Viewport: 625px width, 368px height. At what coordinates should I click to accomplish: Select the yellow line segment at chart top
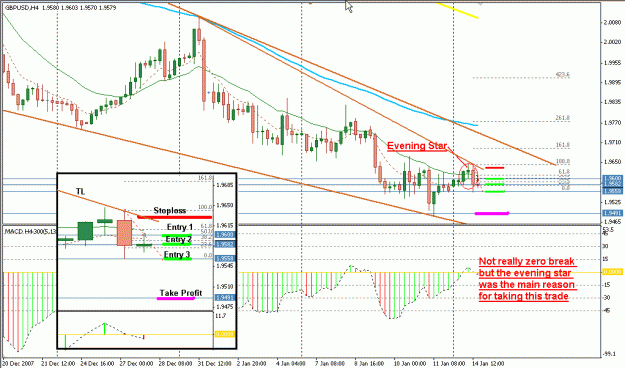[x=457, y=10]
